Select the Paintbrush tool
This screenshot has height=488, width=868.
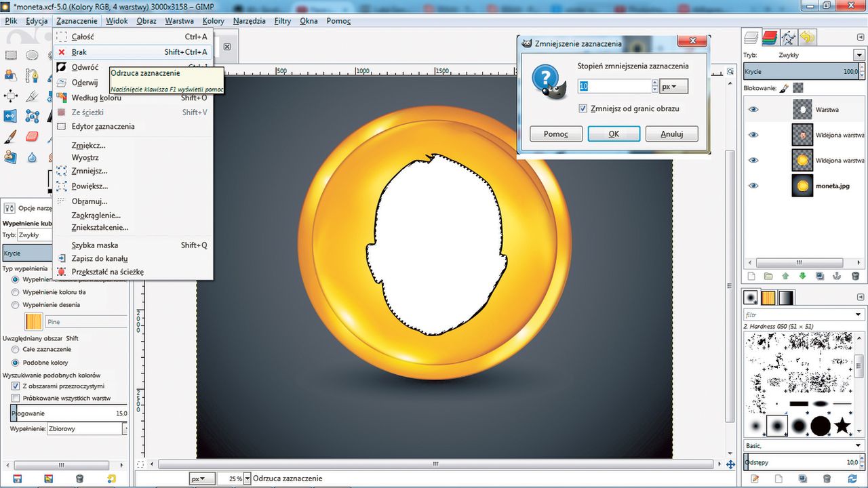pos(10,136)
